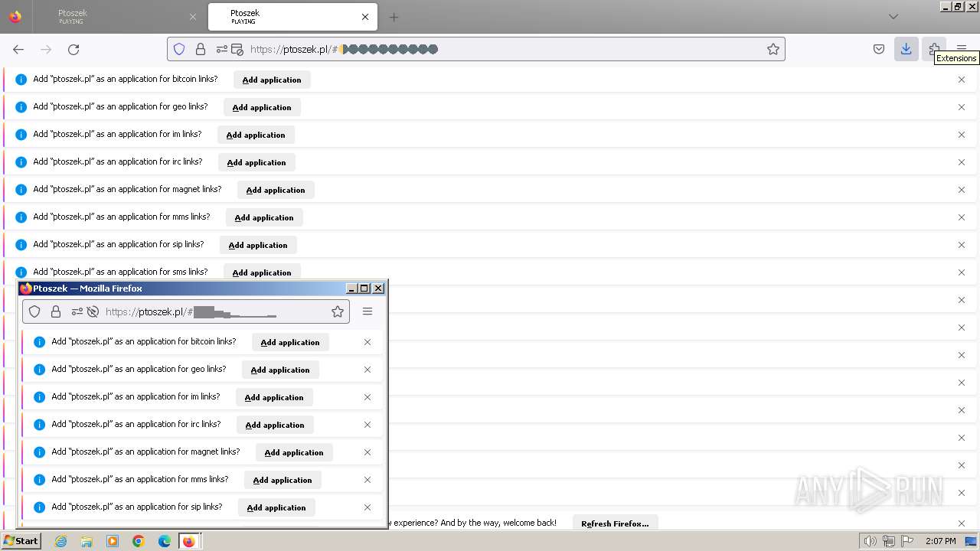
Task: Expand the list all tabs chevron
Action: 893,17
